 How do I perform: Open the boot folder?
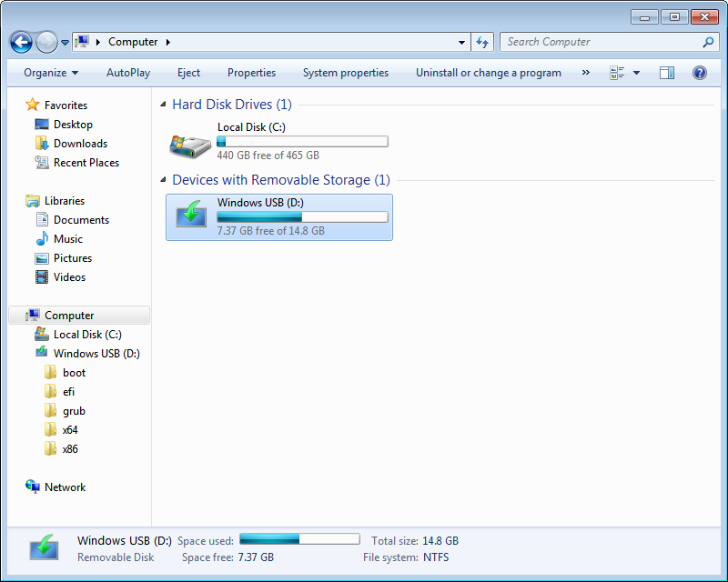[x=74, y=373]
